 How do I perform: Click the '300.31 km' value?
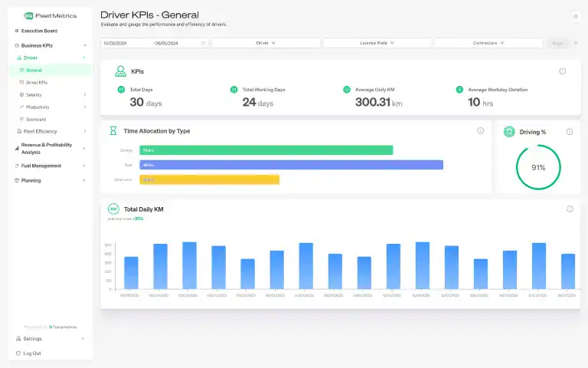[x=379, y=102]
